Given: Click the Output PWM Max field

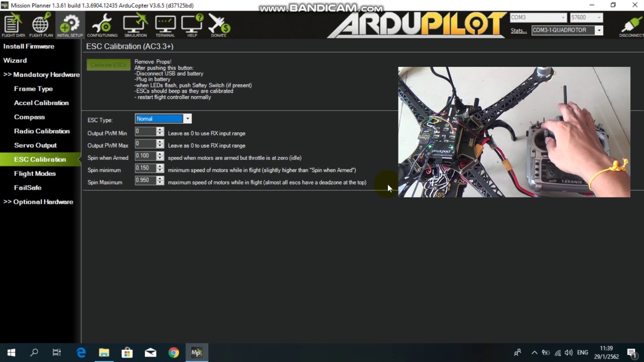Looking at the screenshot, I should pos(145,144).
